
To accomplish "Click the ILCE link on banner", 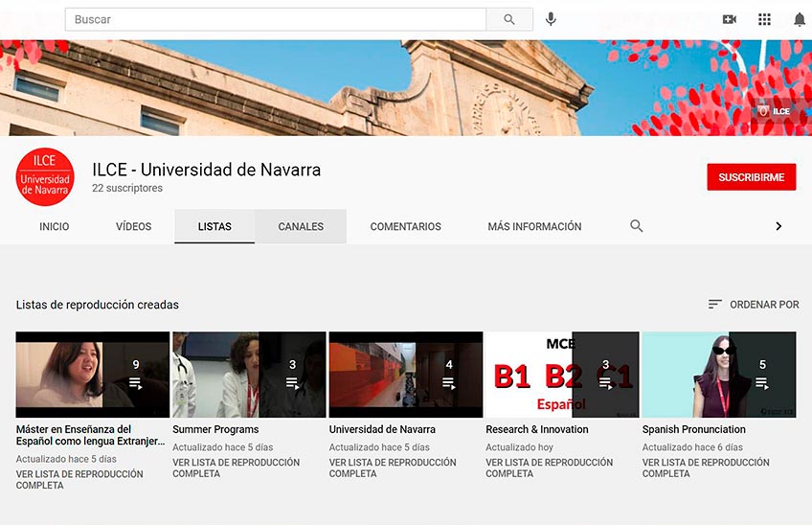I will (775, 111).
